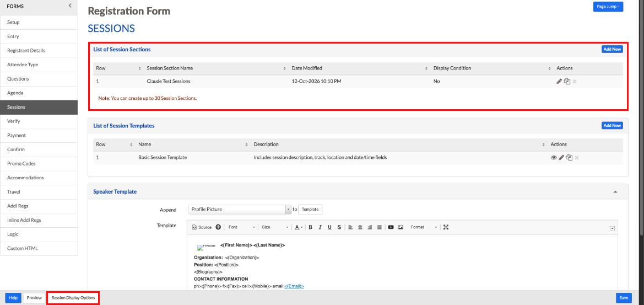
Task: Go to Registrant Details page
Action: click(x=39, y=51)
